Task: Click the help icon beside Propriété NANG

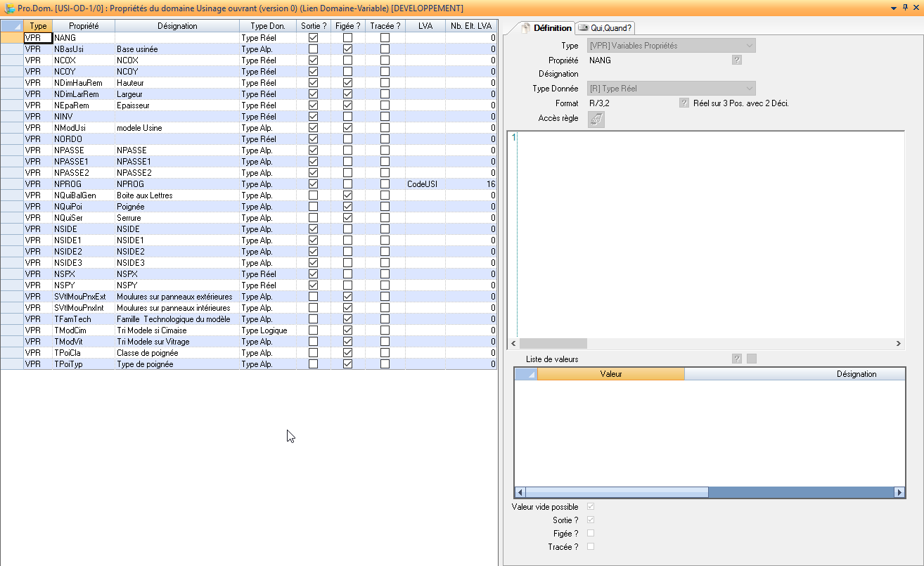Action: (736, 60)
